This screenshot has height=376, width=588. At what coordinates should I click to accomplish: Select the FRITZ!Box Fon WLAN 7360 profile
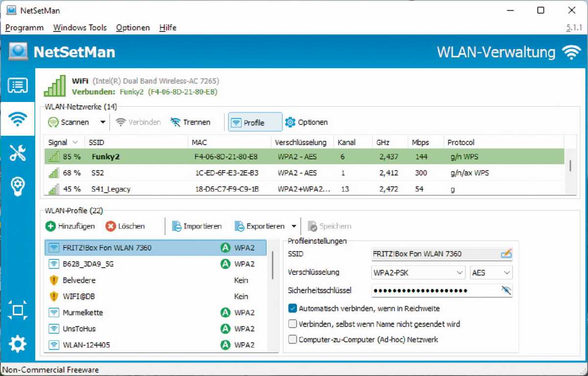pos(156,248)
